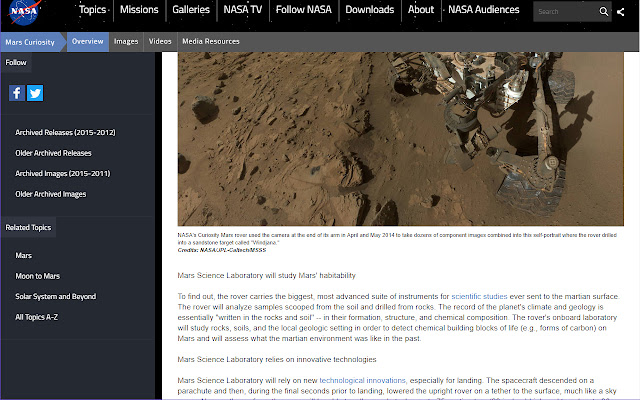Open the Missions menu
The width and height of the screenshot is (640, 400).
[x=139, y=9]
